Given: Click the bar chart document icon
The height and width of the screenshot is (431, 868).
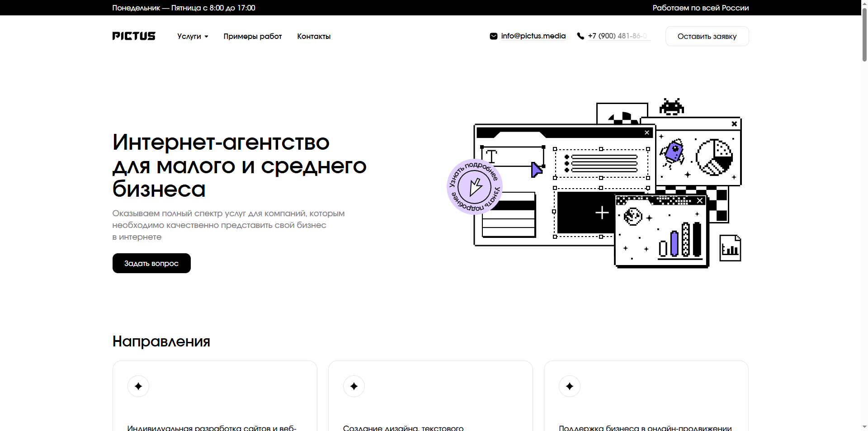Looking at the screenshot, I should 730,248.
